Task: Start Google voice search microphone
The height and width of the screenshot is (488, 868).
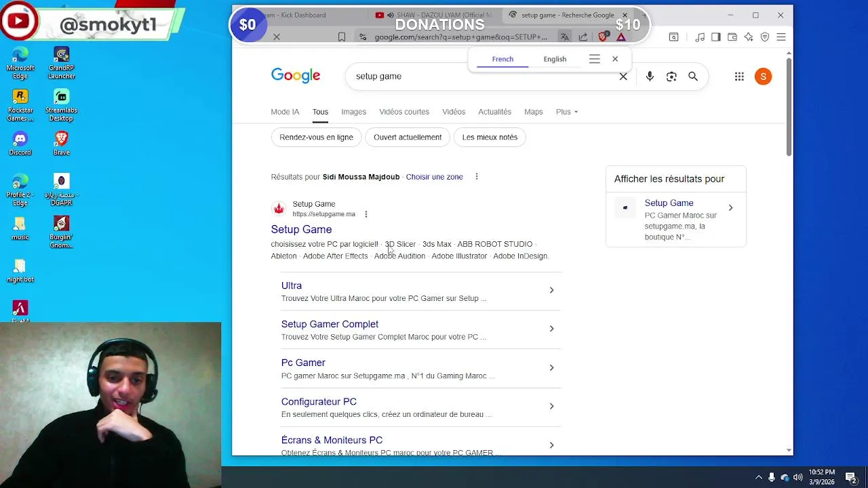Action: tap(650, 77)
